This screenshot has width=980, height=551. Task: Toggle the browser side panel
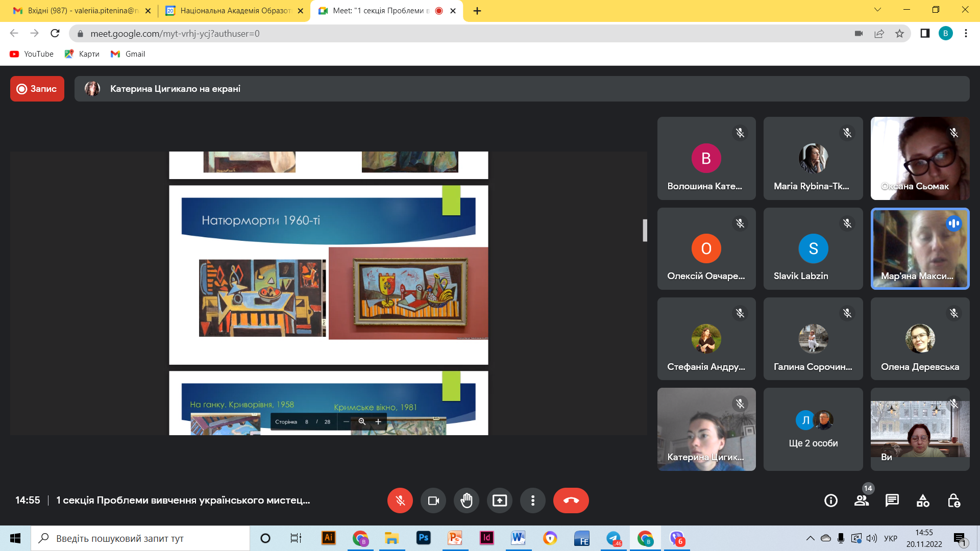point(924,33)
